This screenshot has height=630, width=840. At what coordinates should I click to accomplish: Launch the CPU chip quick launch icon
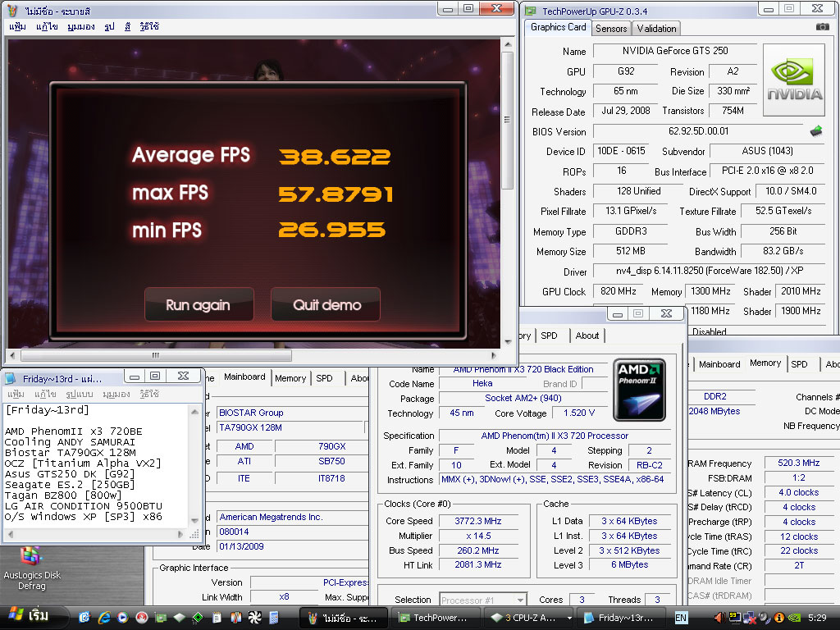(179, 618)
